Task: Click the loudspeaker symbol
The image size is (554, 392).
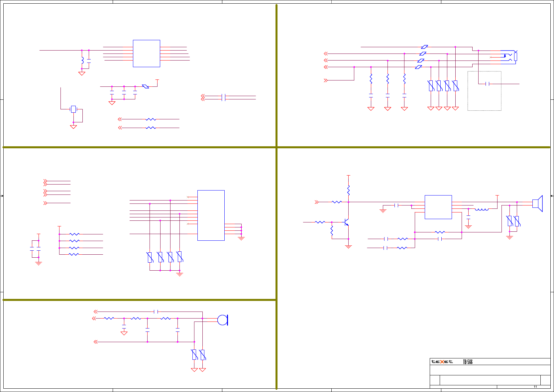Action: pyautogui.click(x=537, y=203)
